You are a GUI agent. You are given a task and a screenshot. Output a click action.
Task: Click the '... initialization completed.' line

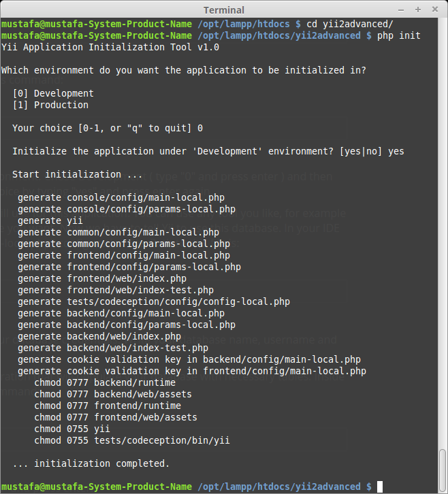(91, 463)
